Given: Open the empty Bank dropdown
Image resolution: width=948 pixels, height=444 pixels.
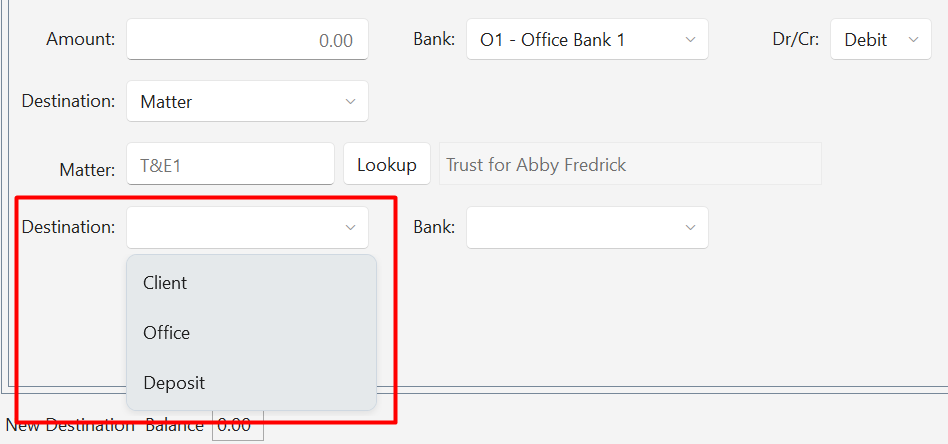Looking at the screenshot, I should tap(587, 228).
